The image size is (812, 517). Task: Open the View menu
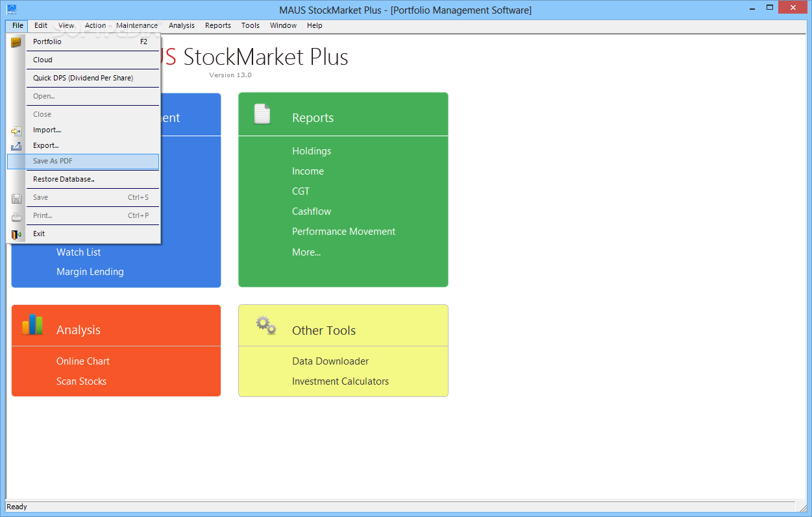[66, 25]
